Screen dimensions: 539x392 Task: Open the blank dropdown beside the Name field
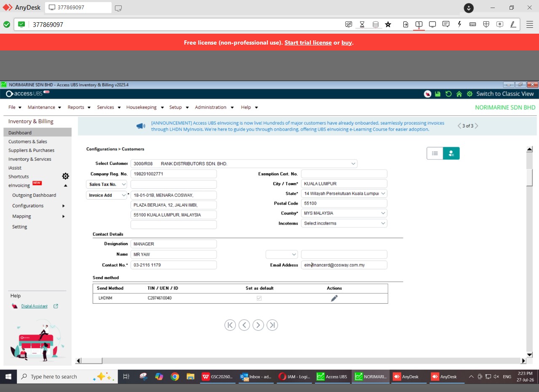(x=282, y=254)
